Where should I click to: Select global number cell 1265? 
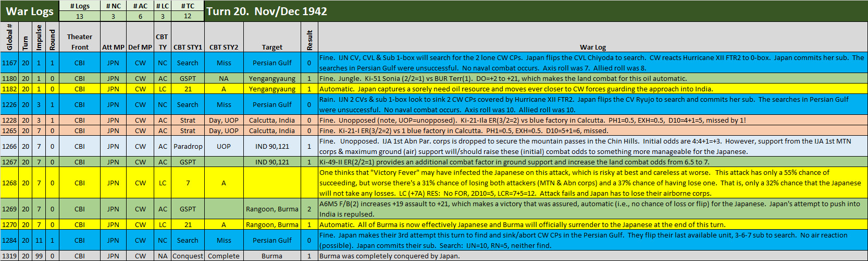[9, 130]
